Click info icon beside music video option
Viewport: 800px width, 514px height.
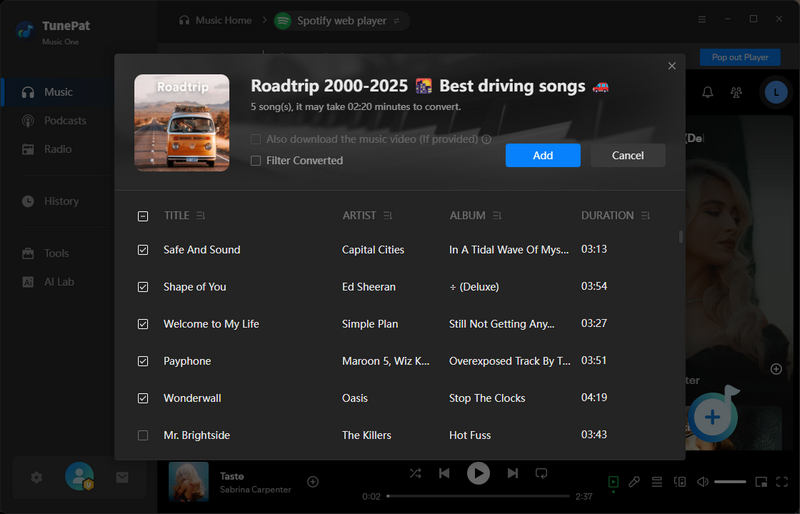pos(486,139)
